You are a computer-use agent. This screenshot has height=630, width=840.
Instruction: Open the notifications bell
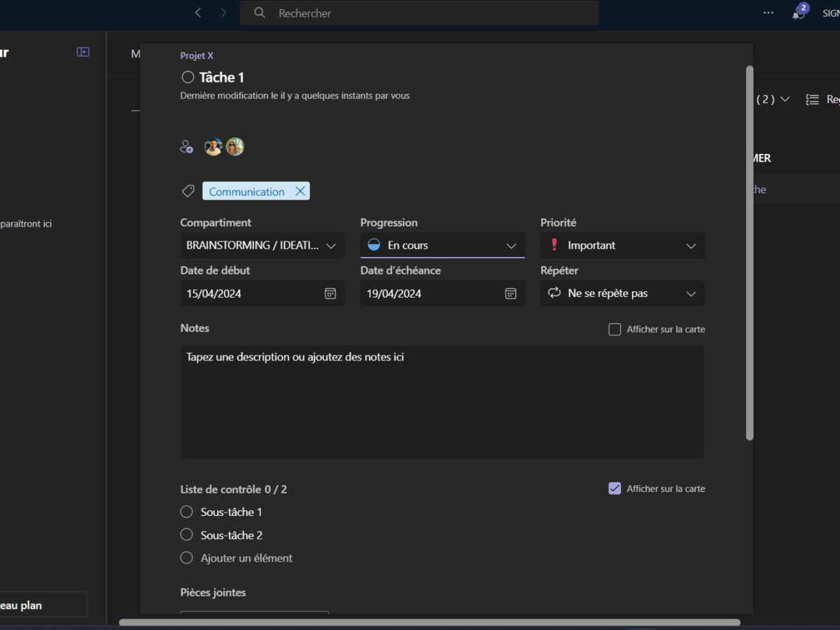(798, 13)
